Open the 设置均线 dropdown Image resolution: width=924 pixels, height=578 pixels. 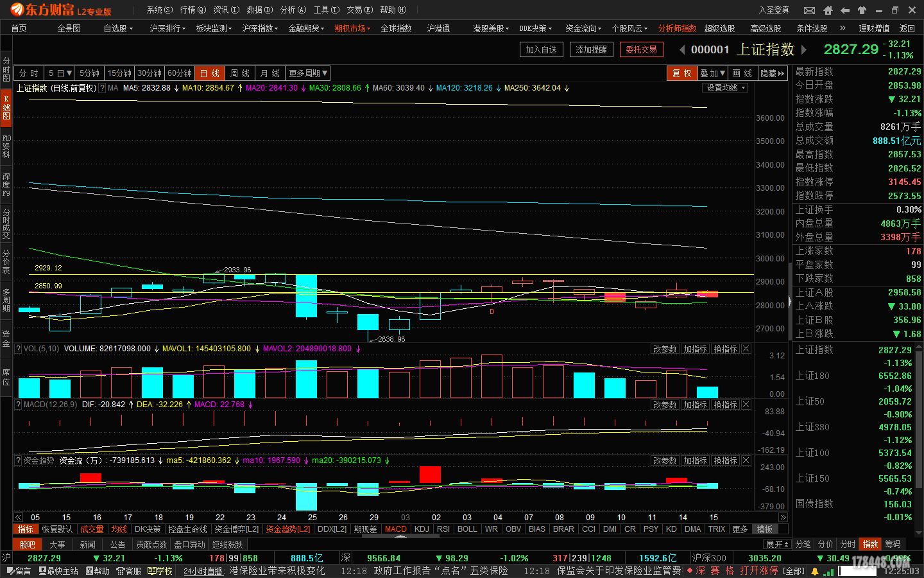(x=726, y=88)
